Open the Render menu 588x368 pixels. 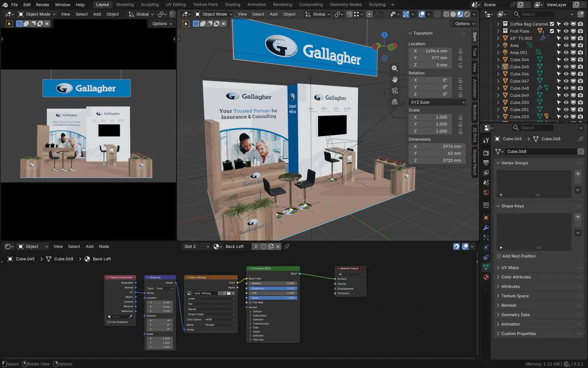[42, 5]
